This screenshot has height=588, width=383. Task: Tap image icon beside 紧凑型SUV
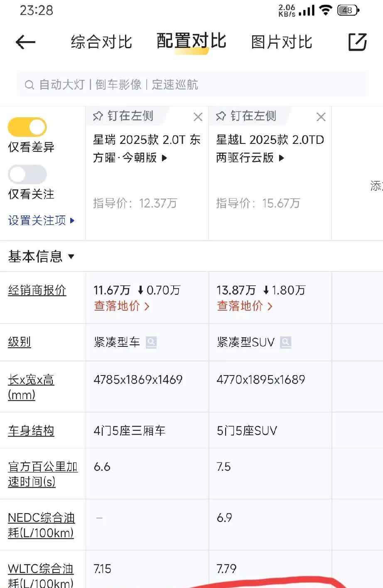click(285, 342)
